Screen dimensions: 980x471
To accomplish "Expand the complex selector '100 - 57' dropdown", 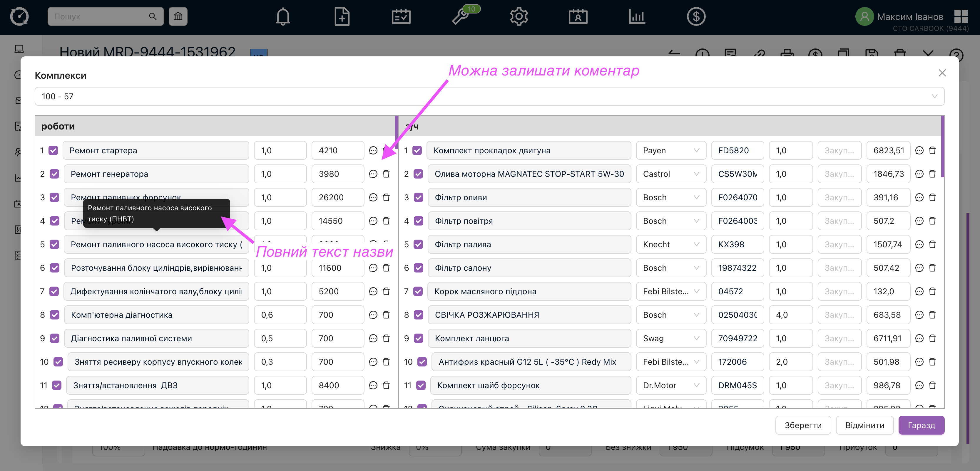I will point(489,97).
